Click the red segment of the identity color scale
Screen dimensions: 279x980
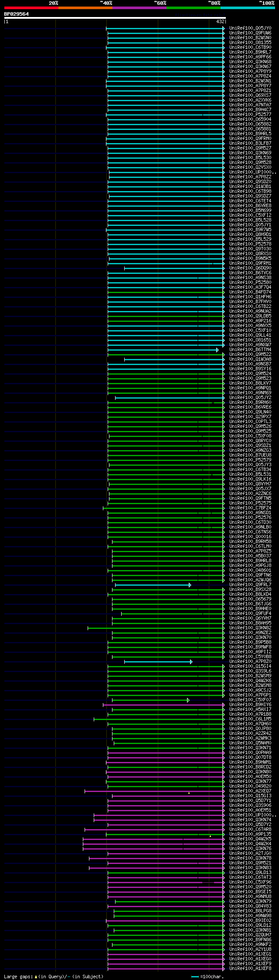click(x=31, y=8)
